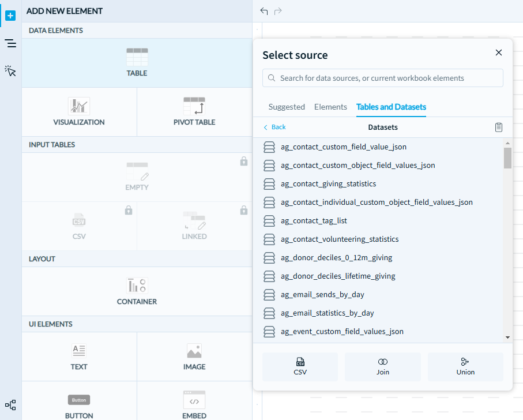The height and width of the screenshot is (420, 523).
Task: Click the undo arrow
Action: [x=264, y=12]
